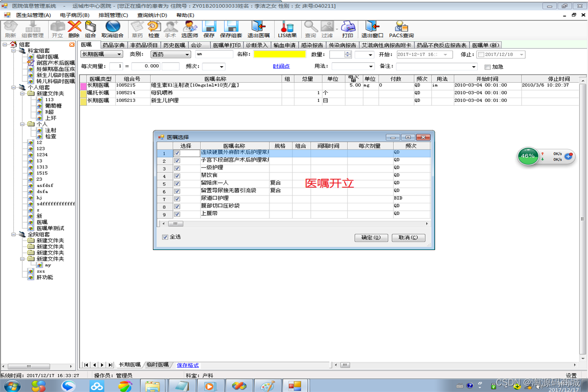Screen dimensions: 588x392
Task: Switch to the 临时医嘱 bottom tab
Action: point(157,365)
